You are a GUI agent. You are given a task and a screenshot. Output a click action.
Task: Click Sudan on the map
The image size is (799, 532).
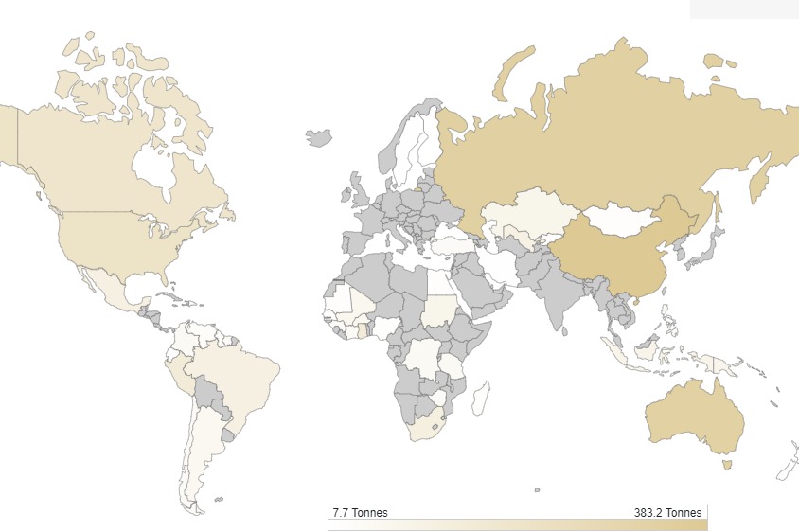(439, 310)
